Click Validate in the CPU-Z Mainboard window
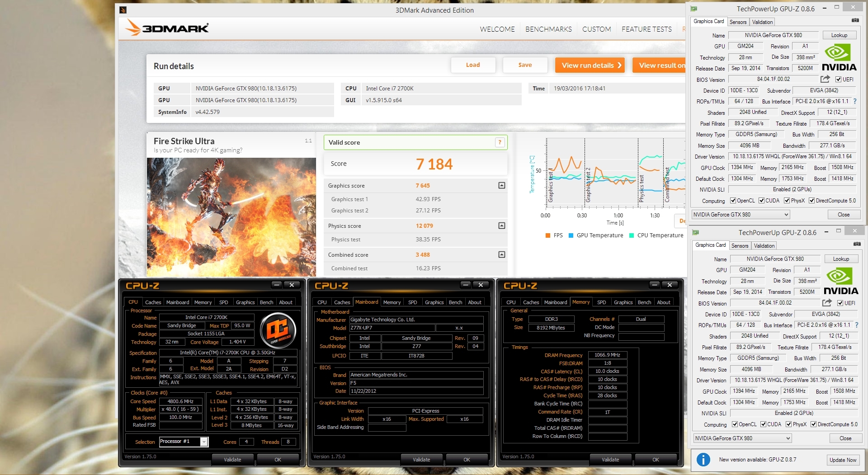 (x=421, y=460)
